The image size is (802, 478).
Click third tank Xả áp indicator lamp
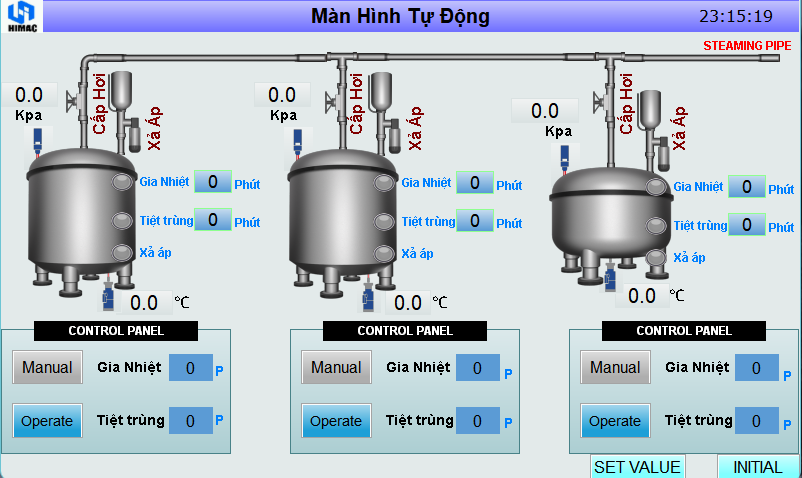coord(656,257)
